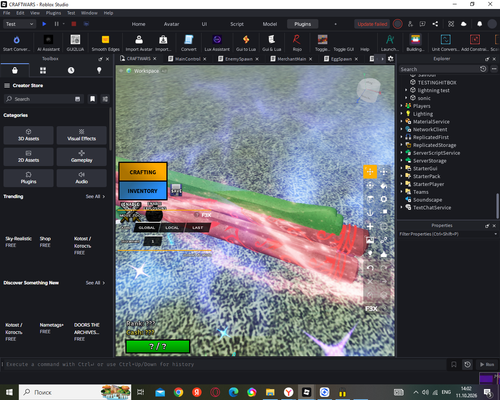This screenshot has height=400, width=500.
Task: Open the EnemySpawn script tab
Action: point(238,59)
